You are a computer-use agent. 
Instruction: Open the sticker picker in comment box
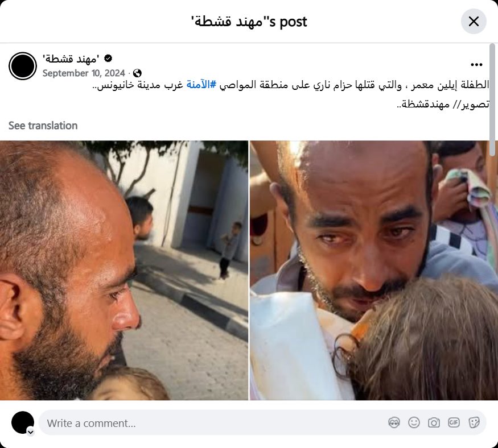[x=474, y=422]
